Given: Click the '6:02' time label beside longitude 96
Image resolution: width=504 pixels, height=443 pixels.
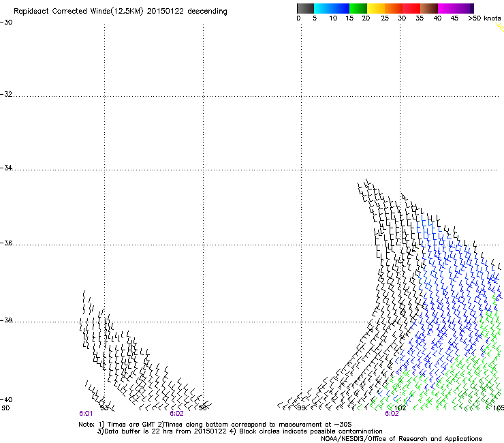Looking at the screenshot, I should pyautogui.click(x=177, y=414).
